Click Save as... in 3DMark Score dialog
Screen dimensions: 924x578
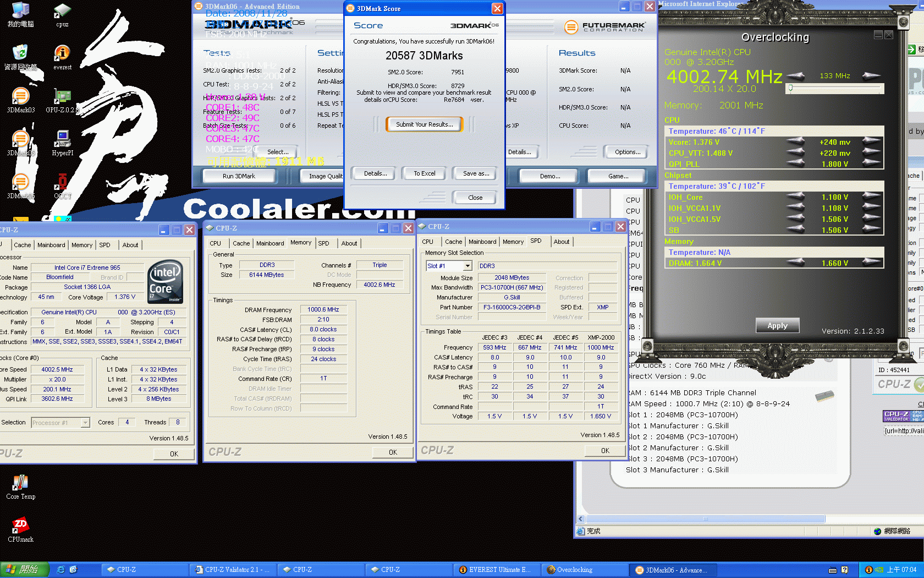click(x=476, y=173)
